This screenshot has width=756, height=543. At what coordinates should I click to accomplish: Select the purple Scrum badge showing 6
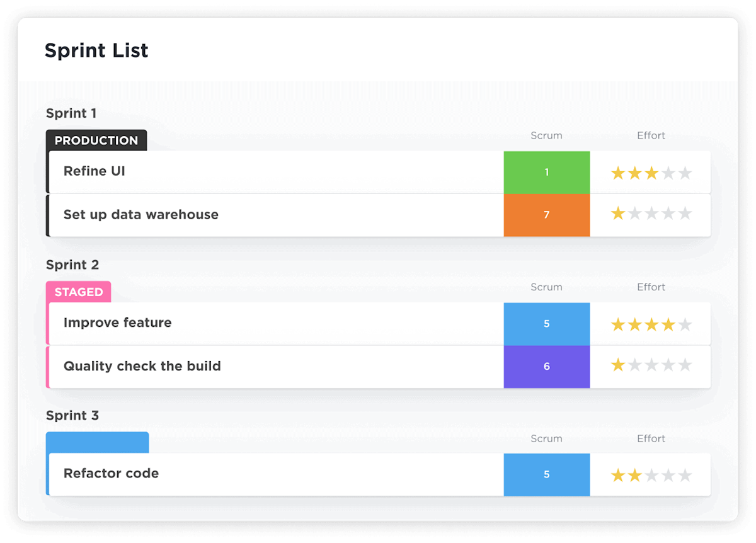pyautogui.click(x=546, y=367)
